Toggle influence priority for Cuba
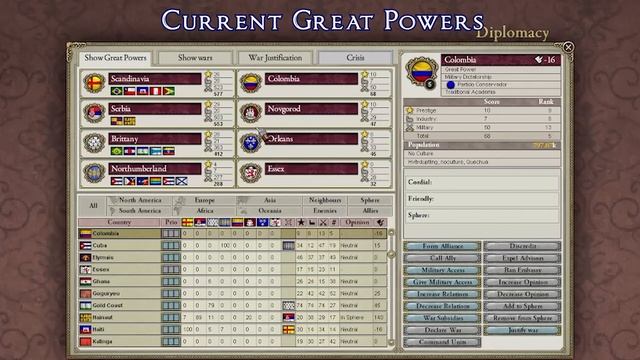Image resolution: width=640 pixels, height=360 pixels. point(171,245)
